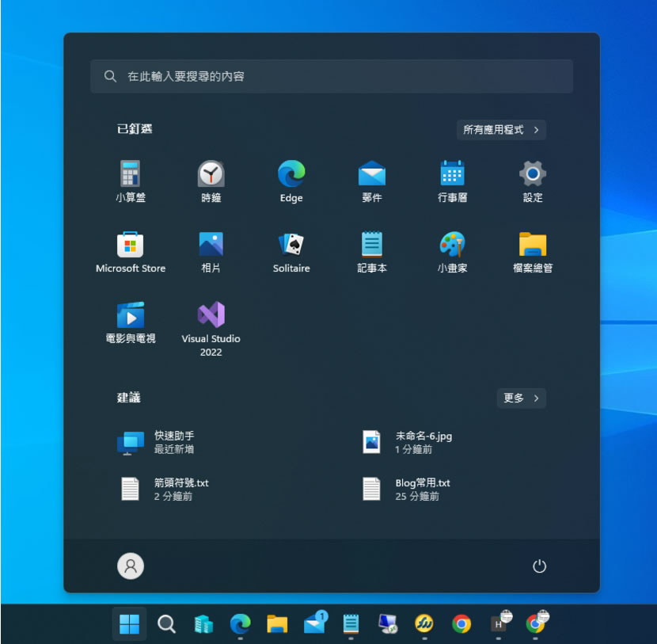Screen dimensions: 657x644
Task: Click the teal buildings icon on taskbar
Action: tap(203, 624)
